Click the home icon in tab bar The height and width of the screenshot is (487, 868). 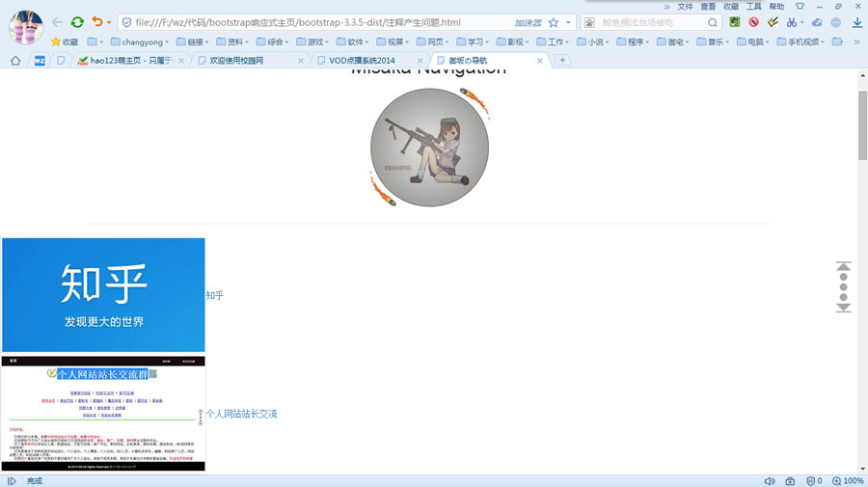pyautogui.click(x=14, y=60)
